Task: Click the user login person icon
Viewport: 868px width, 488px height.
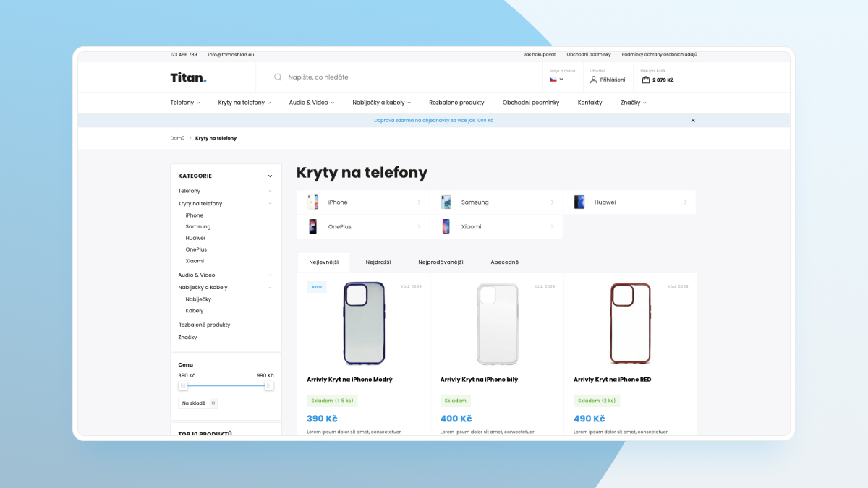Action: coord(594,80)
